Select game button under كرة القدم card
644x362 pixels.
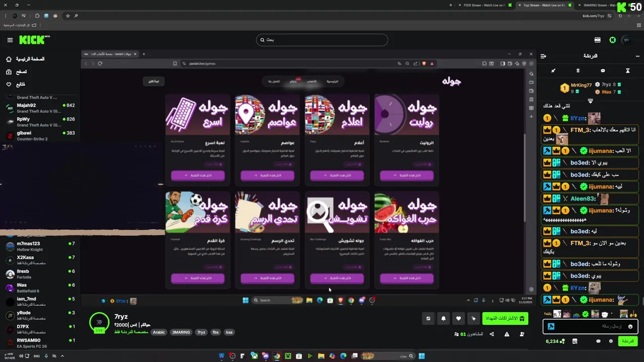tap(198, 278)
